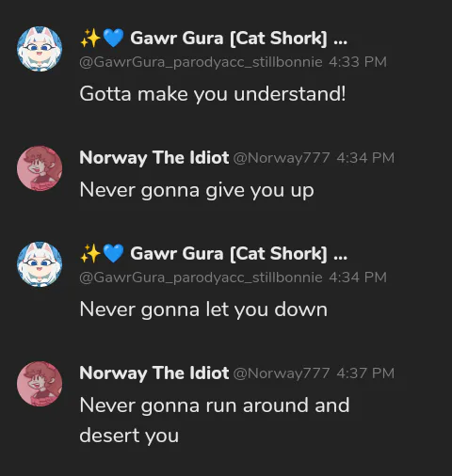Image resolution: width=452 pixels, height=476 pixels.
Task: Select the message "Never gonna give you up"
Action: pyautogui.click(x=197, y=190)
